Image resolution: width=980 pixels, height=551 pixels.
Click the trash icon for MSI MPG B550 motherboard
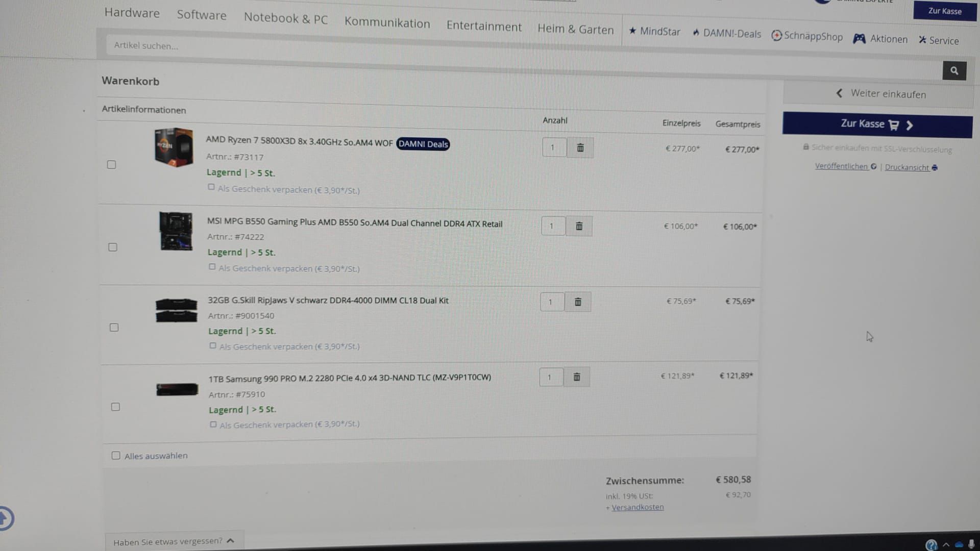[x=579, y=226]
